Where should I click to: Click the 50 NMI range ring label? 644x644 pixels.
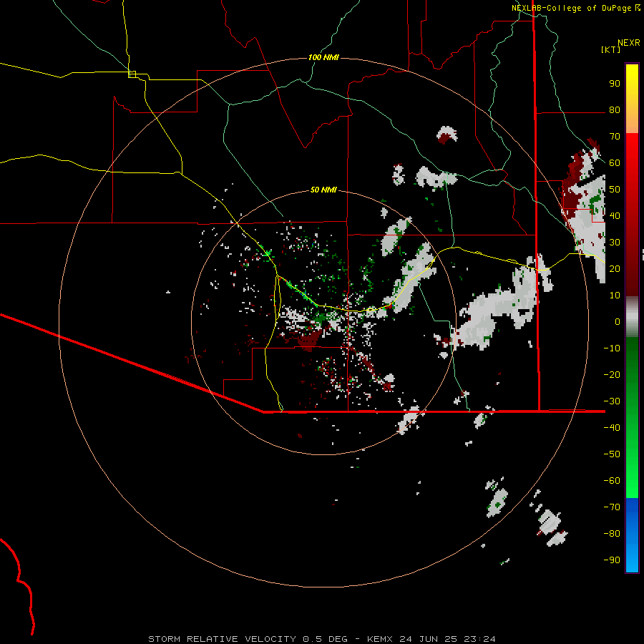click(x=323, y=190)
